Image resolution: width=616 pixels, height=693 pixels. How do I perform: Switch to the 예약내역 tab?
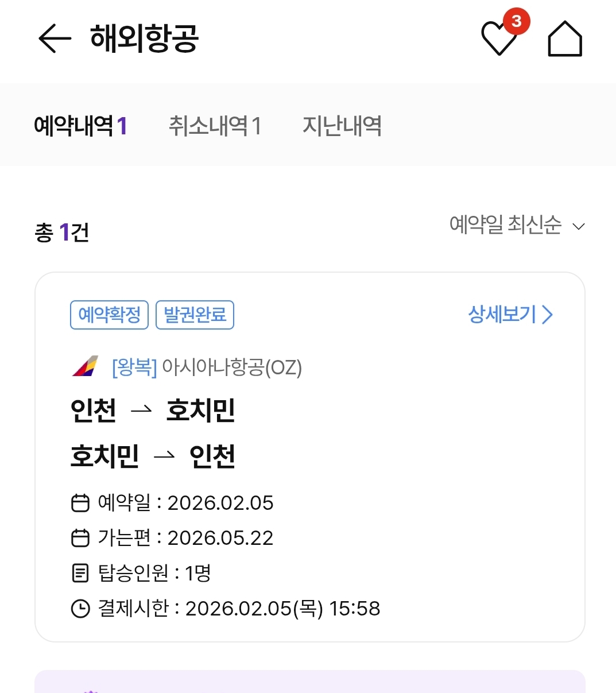[80, 126]
